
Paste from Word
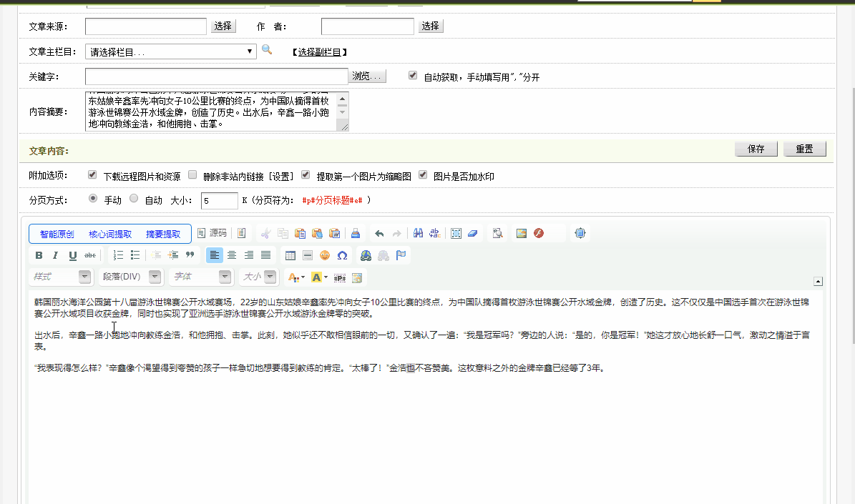click(334, 233)
